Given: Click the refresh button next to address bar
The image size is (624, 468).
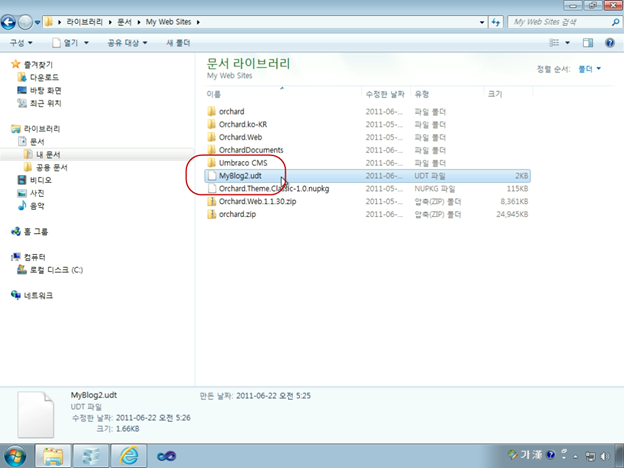Looking at the screenshot, I should click(x=495, y=22).
